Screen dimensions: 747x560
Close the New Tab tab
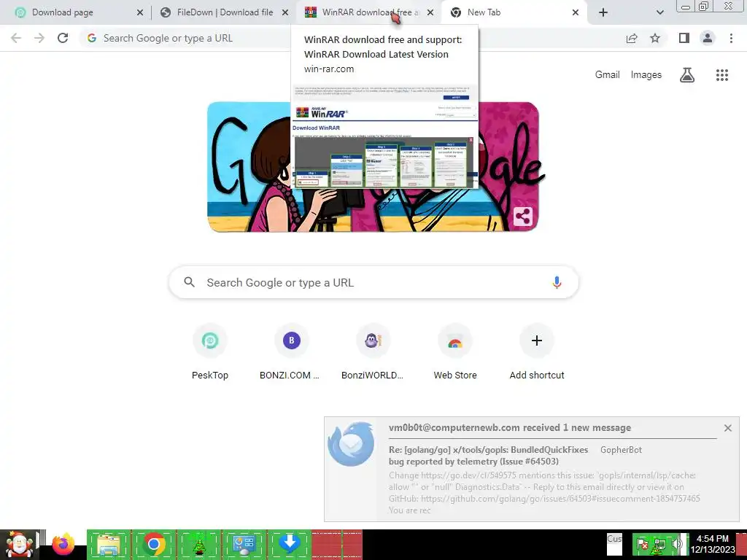(x=576, y=13)
